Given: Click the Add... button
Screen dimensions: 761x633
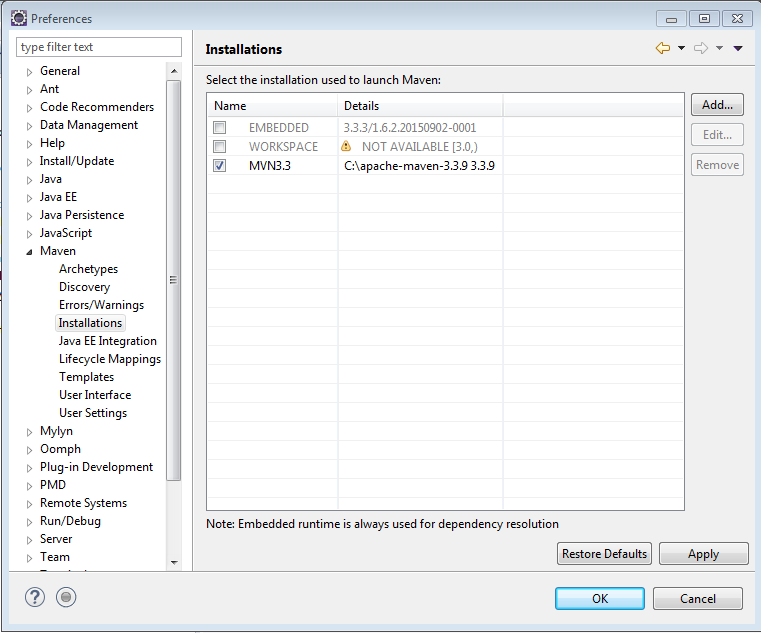Looking at the screenshot, I should (x=717, y=105).
